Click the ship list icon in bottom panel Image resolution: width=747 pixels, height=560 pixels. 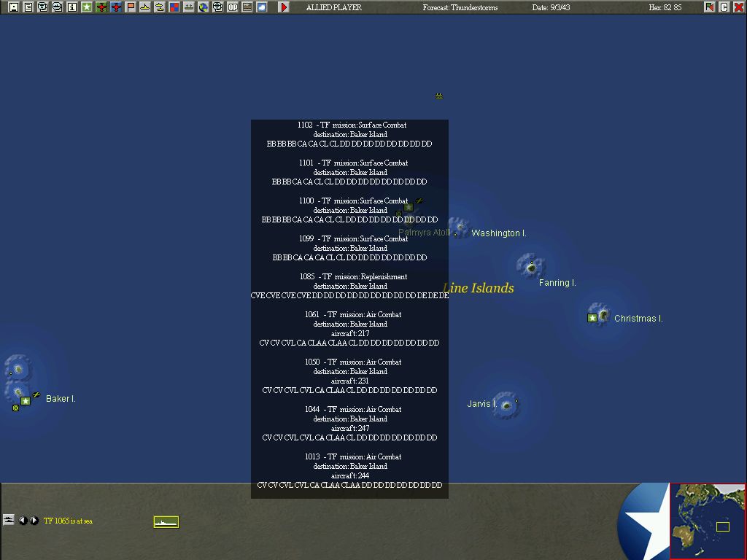[9, 519]
